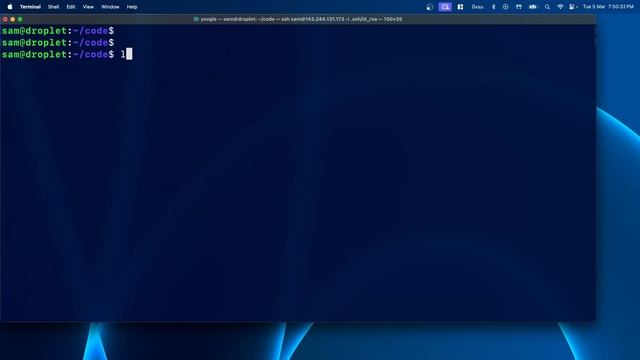Click the Bluetooth status icon

493,7
